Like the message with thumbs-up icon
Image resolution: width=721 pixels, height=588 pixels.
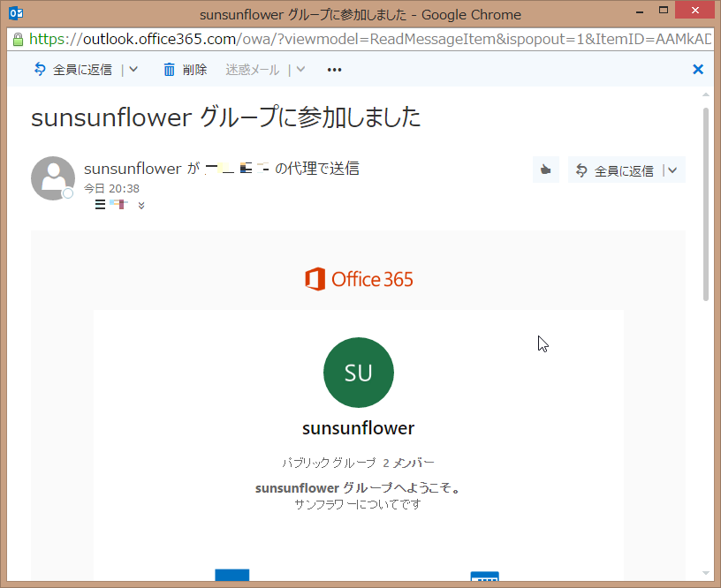point(545,170)
